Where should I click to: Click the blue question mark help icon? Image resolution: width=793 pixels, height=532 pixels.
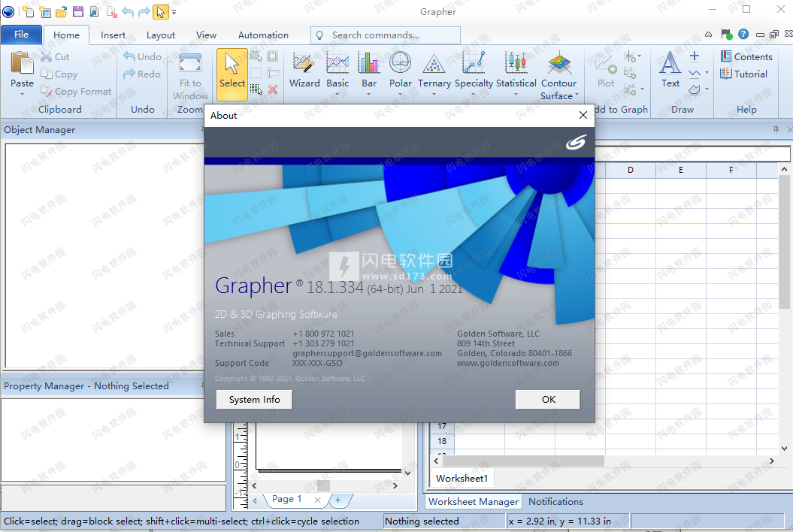click(743, 34)
